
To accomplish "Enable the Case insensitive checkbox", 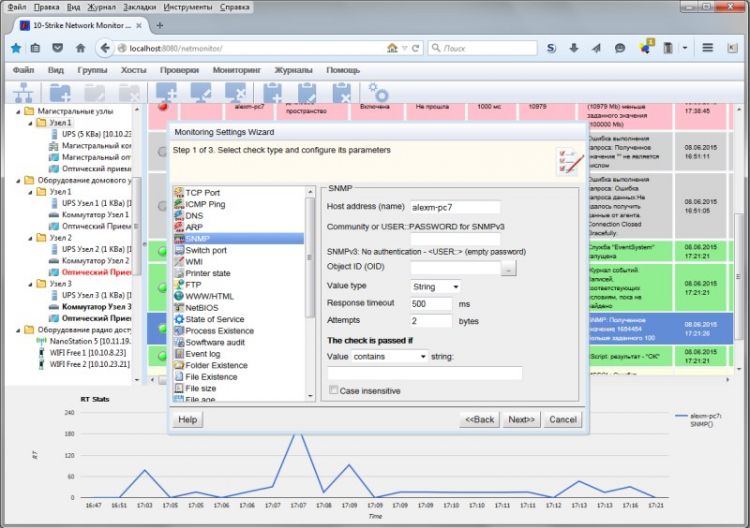I will pos(333,391).
